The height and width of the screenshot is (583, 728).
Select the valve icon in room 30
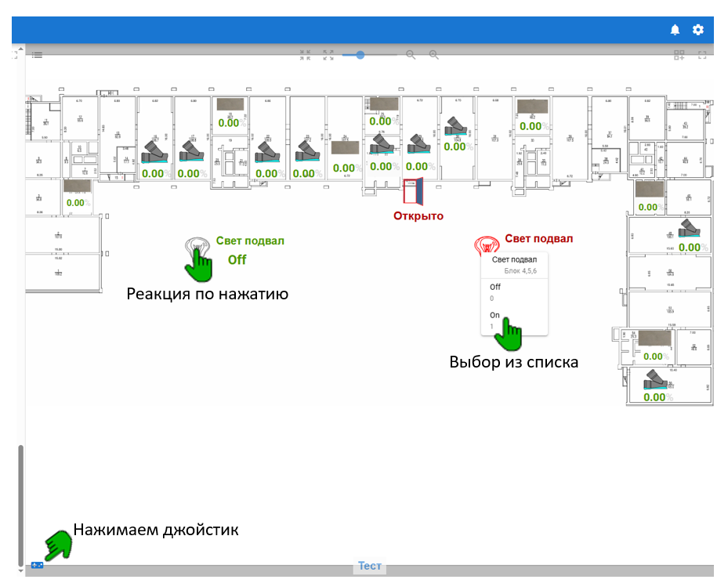(x=456, y=126)
